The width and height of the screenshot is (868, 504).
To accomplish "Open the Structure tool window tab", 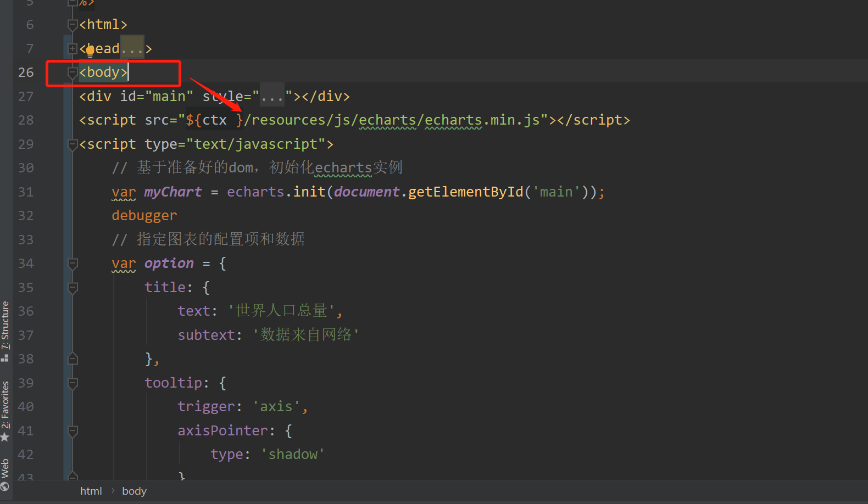I will point(5,331).
